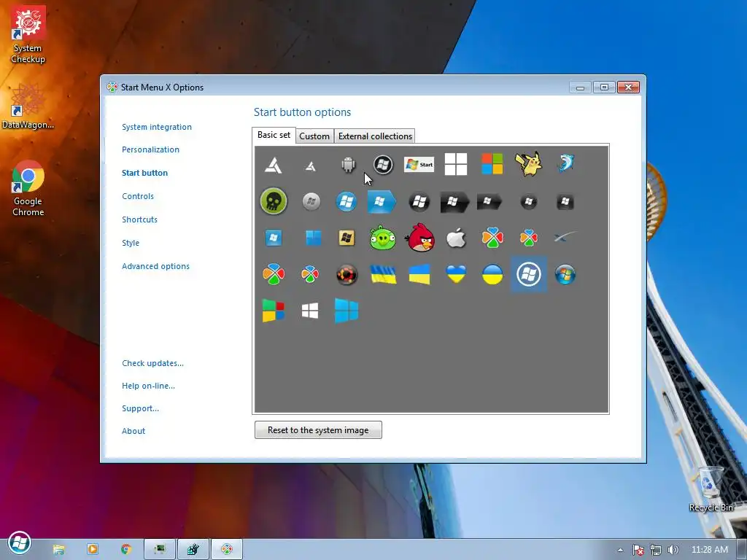Pick the Ukrainian heart start icon
Screen dimensions: 747x560
(456, 274)
